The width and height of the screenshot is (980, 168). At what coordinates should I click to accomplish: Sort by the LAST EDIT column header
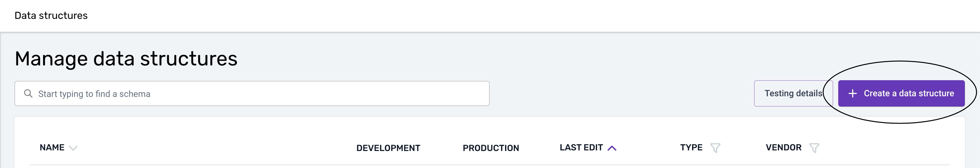pos(581,148)
